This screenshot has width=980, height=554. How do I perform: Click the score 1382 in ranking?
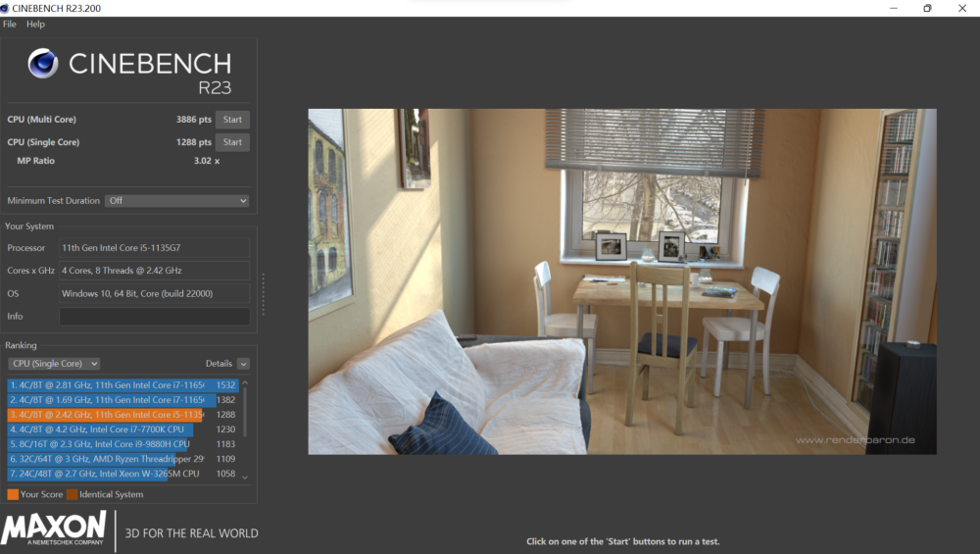pos(225,399)
